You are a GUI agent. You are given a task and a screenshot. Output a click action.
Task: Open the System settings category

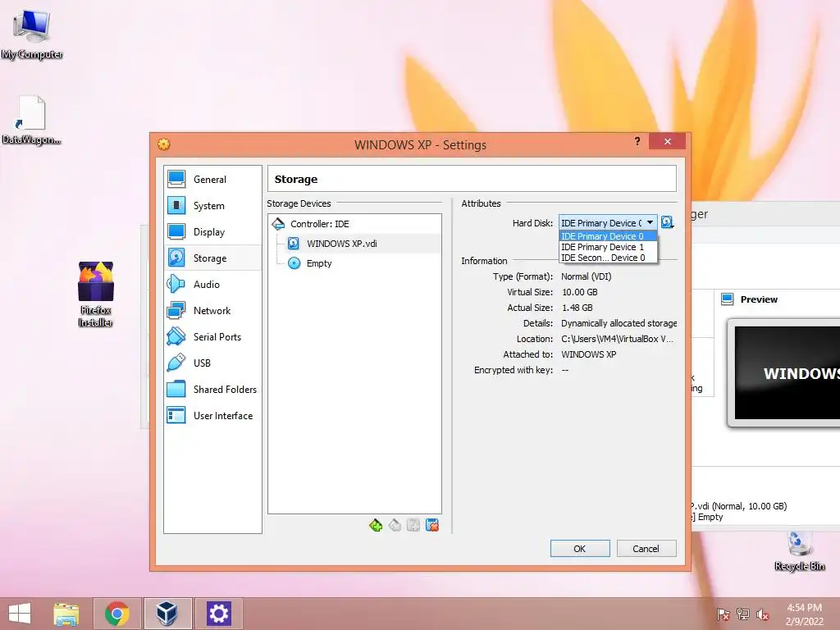212,206
